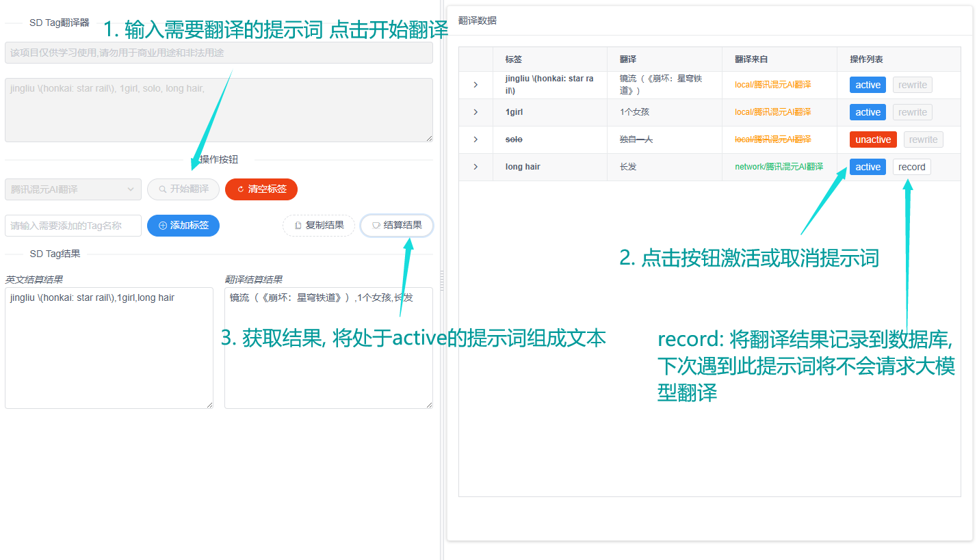Click the prompt input textarea

point(218,109)
